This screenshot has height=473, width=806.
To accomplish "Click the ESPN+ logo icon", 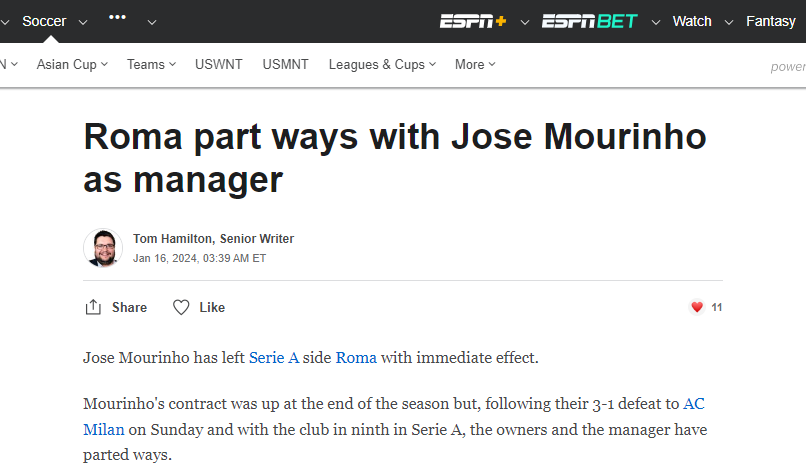I will [x=473, y=21].
